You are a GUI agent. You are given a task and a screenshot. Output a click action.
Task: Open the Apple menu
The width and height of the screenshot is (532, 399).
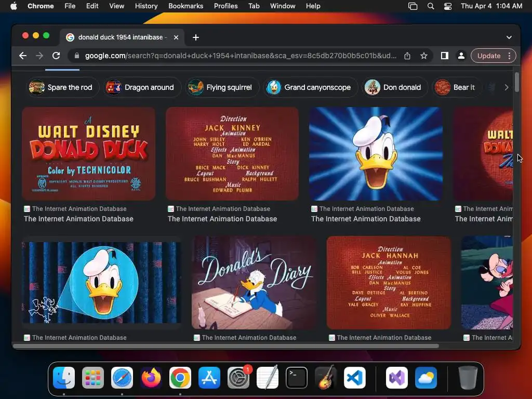point(14,6)
